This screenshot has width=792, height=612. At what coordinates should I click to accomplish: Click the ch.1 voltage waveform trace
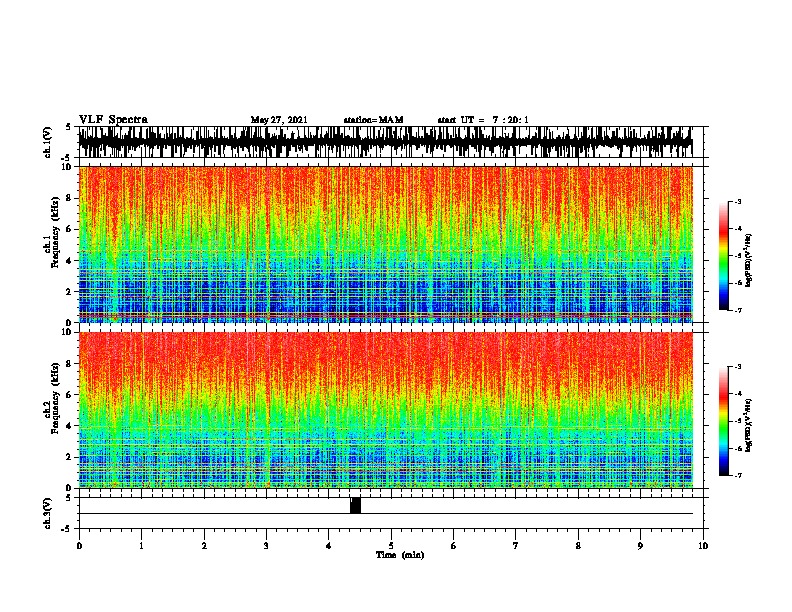385,142
